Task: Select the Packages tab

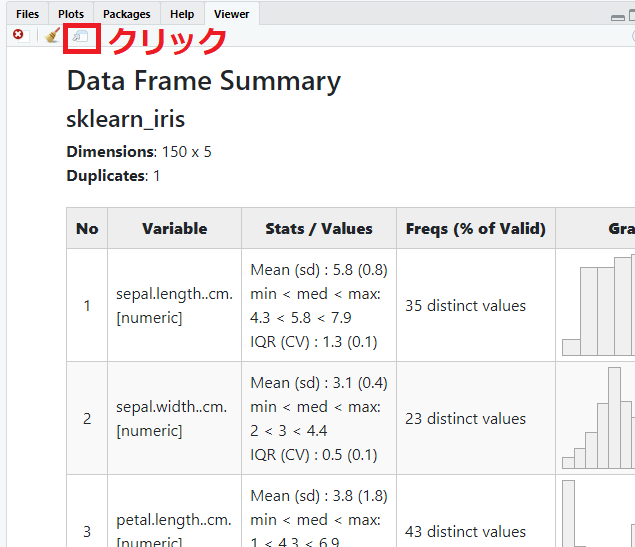Action: [127, 14]
